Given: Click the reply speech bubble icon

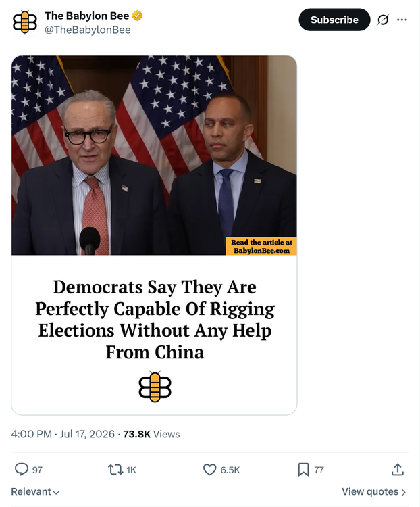Looking at the screenshot, I should pyautogui.click(x=22, y=469).
